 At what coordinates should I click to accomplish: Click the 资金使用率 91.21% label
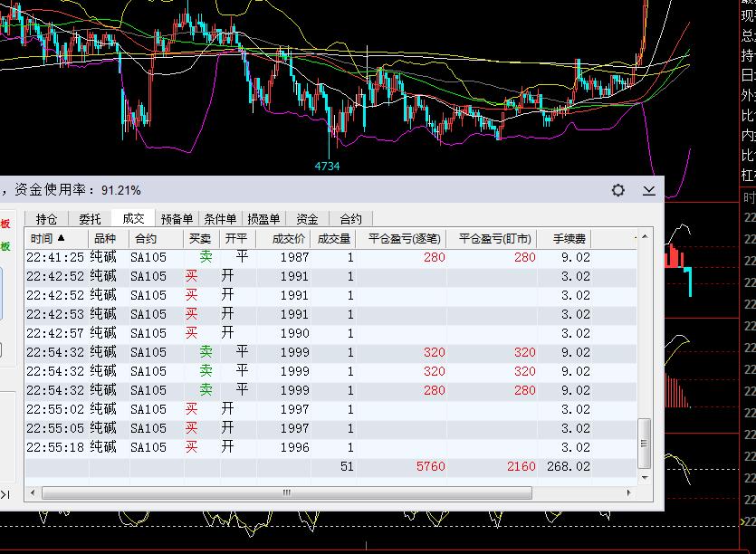tap(78, 190)
